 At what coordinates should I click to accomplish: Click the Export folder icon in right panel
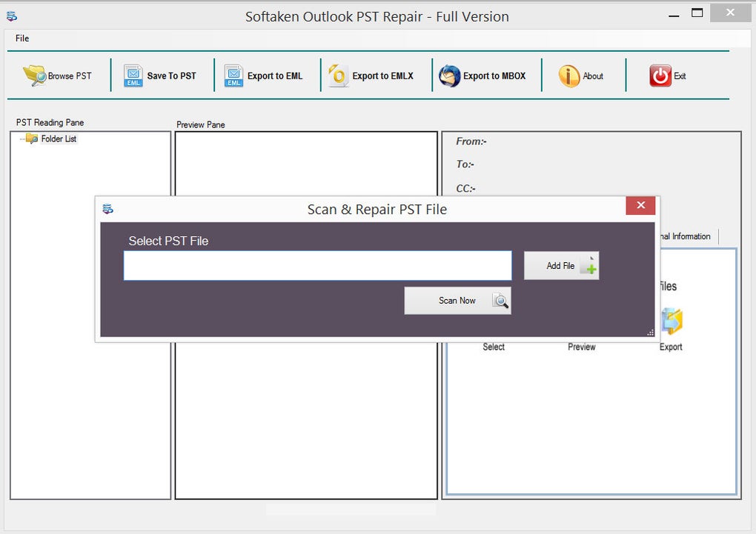pos(672,321)
